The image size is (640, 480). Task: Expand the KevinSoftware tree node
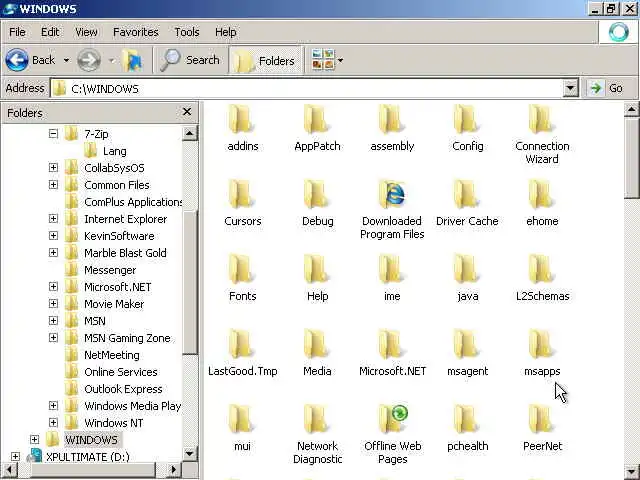tap(53, 236)
